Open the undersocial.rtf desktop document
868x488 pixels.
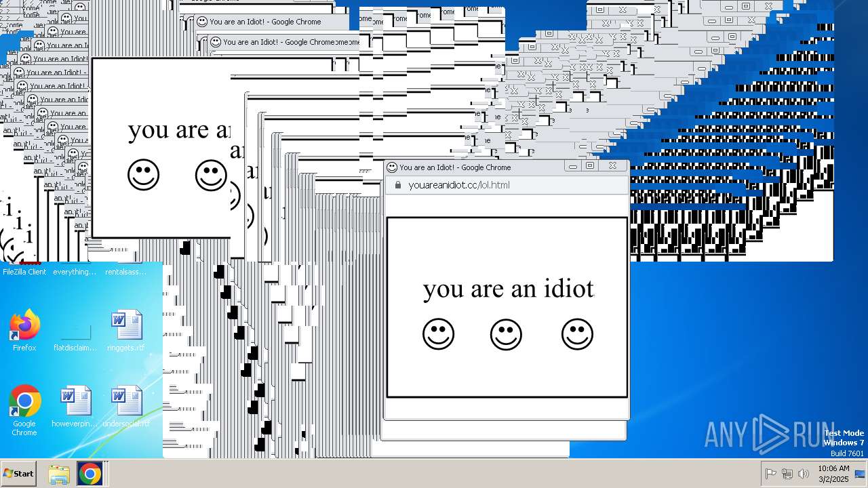[126, 407]
